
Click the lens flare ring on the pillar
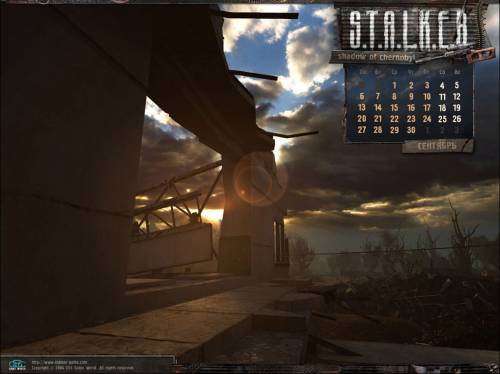pos(259,179)
